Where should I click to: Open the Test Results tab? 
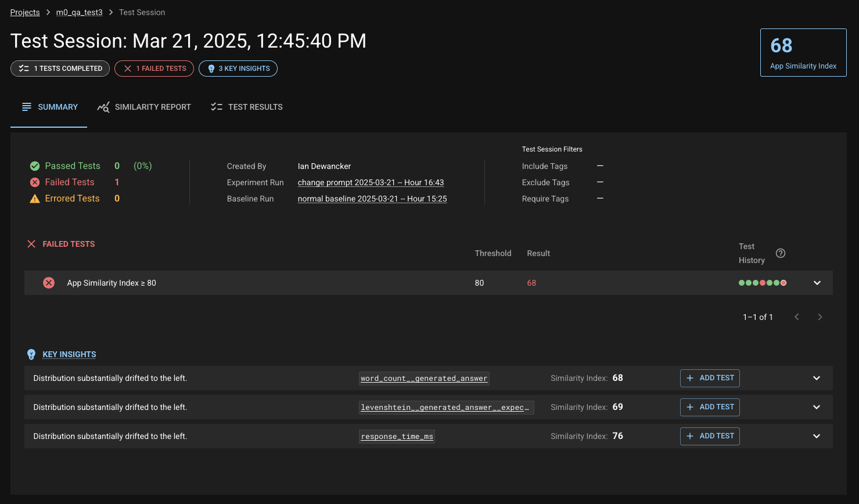coord(247,107)
